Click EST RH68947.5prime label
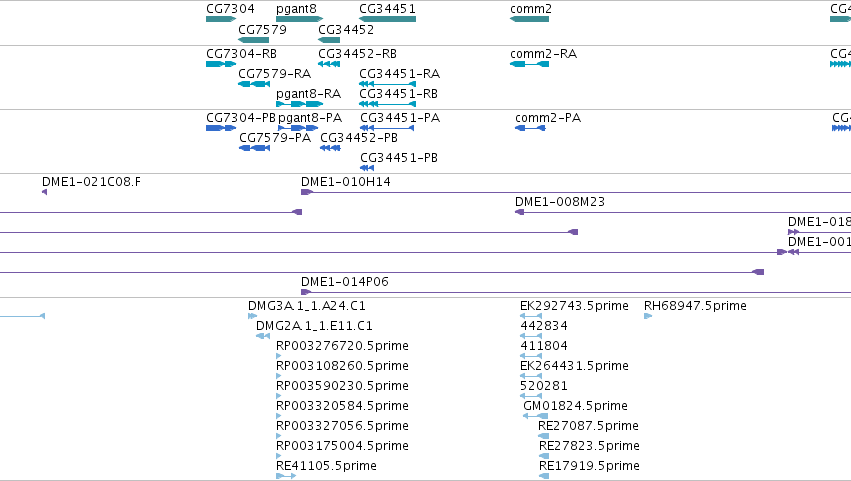Viewport: 851px width, 481px height. (x=695, y=306)
